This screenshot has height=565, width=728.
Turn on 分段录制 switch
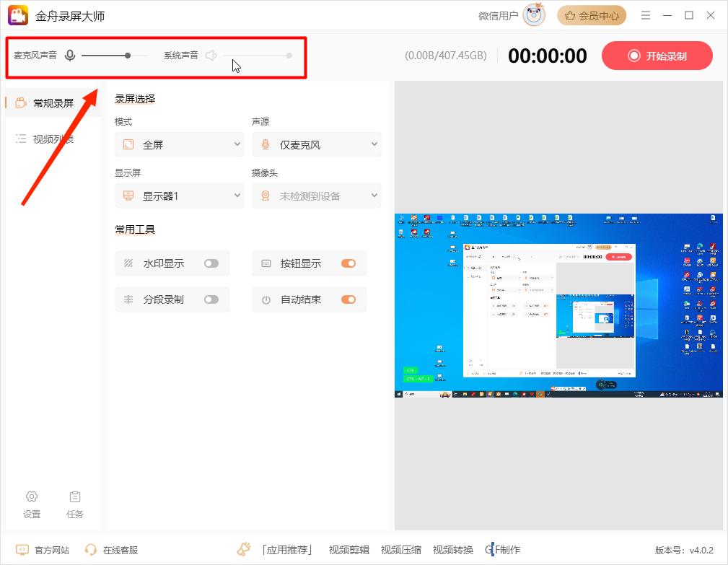point(211,299)
